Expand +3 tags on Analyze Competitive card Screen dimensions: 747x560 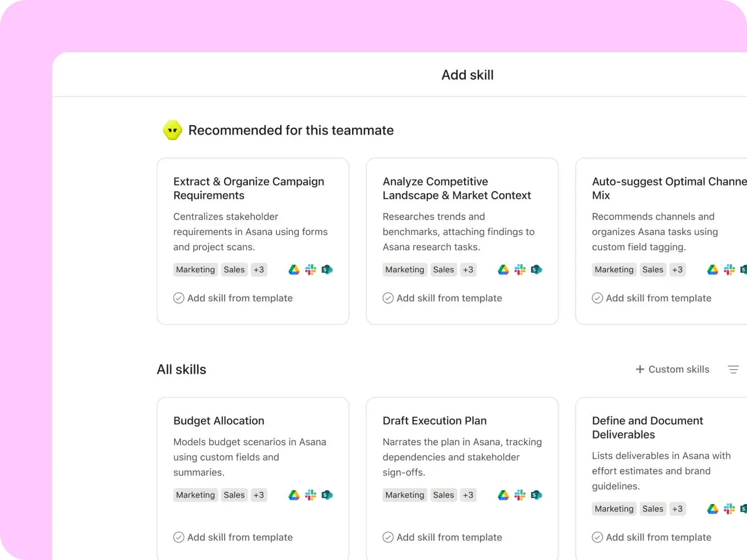[468, 270]
